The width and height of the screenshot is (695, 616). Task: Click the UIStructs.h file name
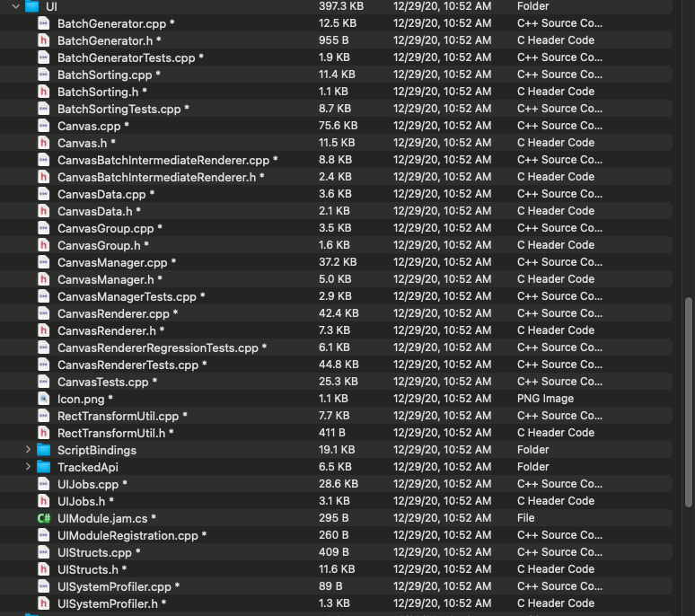(87, 569)
